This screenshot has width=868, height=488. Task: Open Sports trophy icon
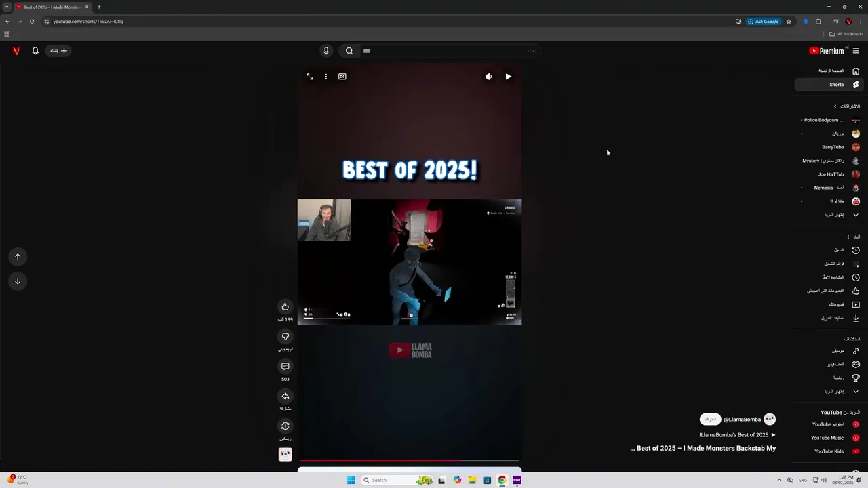click(856, 378)
